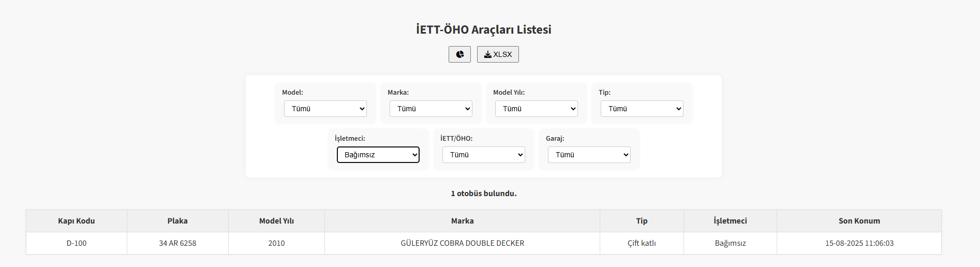Expand the Model Yılı dropdown
Image resolution: width=980 pixels, height=267 pixels.
click(x=537, y=109)
